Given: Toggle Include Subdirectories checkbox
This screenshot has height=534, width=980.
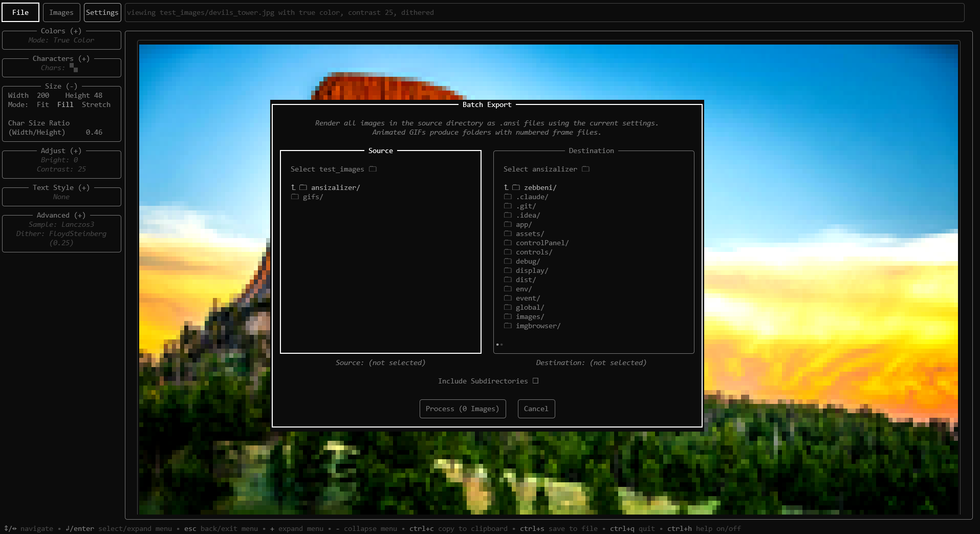Looking at the screenshot, I should coord(535,381).
